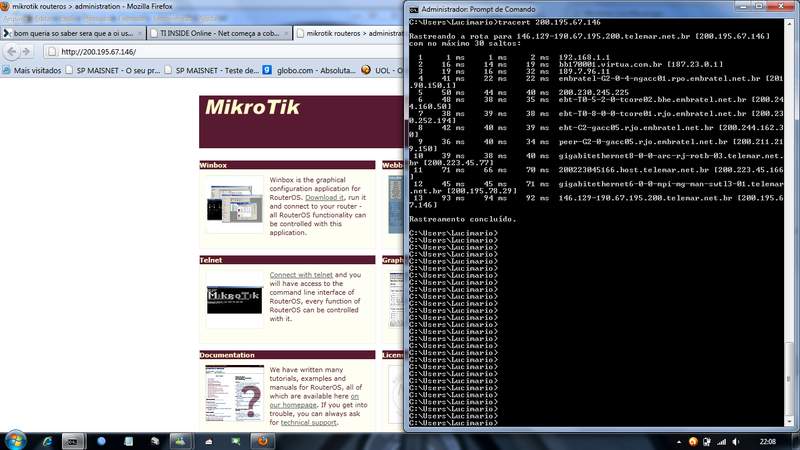Go back with Firefox back arrow
The width and height of the screenshot is (800, 450).
pyautogui.click(x=12, y=52)
